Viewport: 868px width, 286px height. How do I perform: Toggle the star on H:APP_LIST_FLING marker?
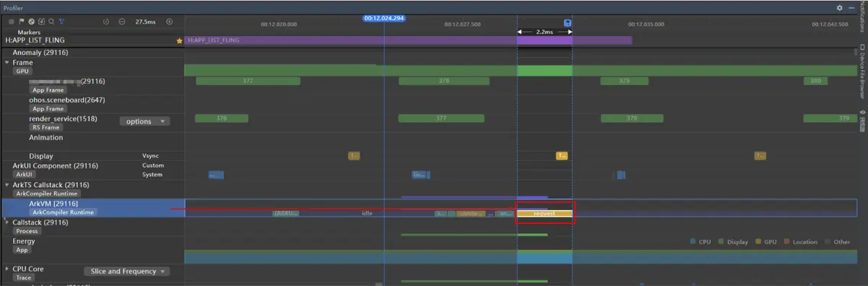179,41
